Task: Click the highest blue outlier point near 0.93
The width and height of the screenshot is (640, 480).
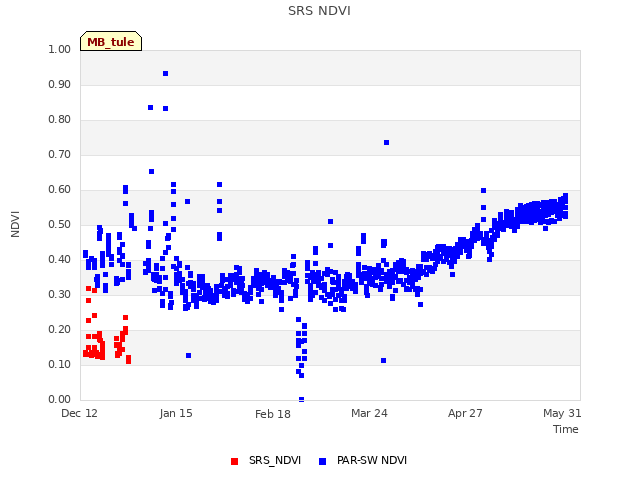Action: pos(165,73)
